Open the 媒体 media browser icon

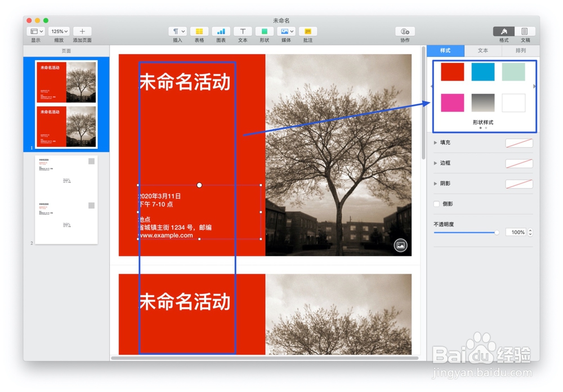[285, 32]
